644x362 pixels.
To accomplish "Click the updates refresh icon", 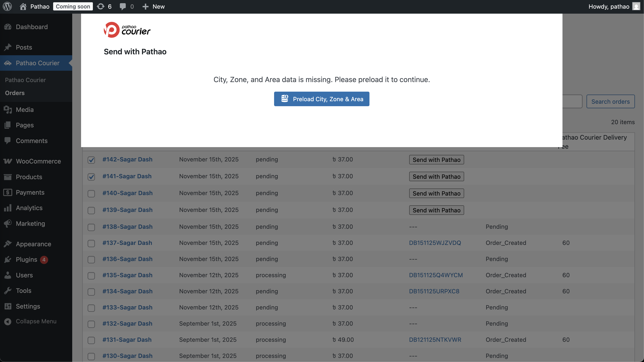I will (x=101, y=7).
